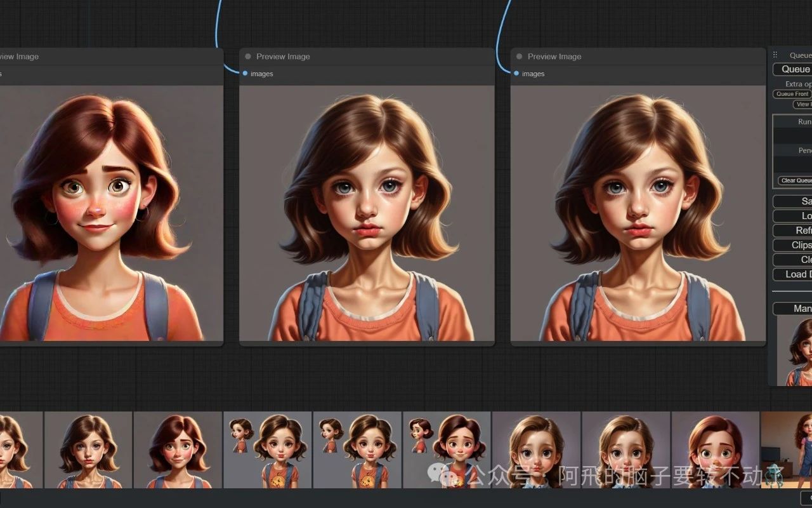The image size is (812, 508).
Task: Click the rightmost node's girl preview image
Action: click(638, 213)
